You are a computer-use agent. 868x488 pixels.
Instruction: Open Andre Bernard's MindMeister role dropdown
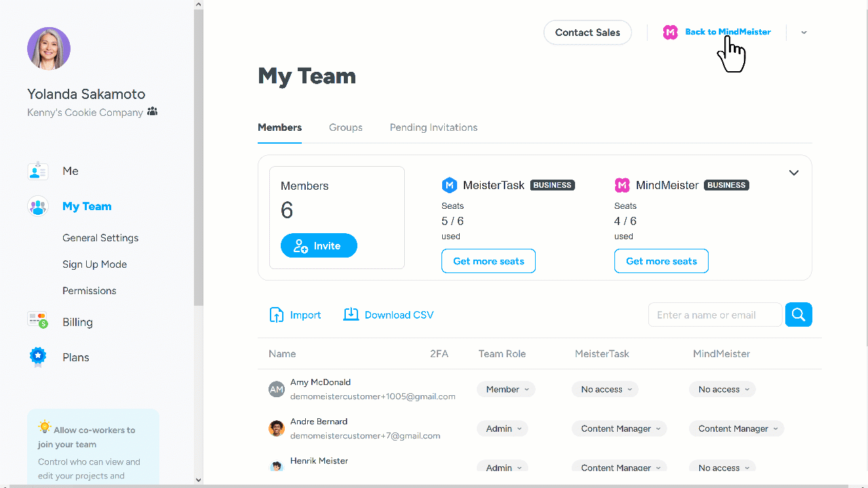[736, 428]
